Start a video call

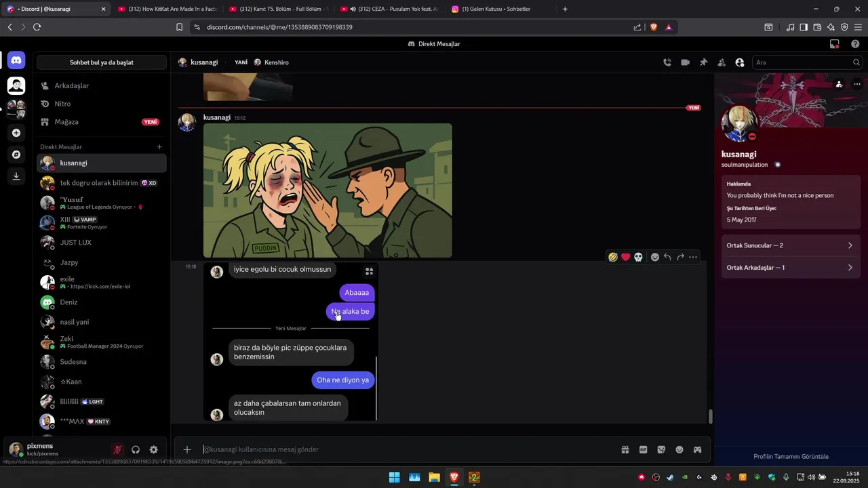click(686, 62)
